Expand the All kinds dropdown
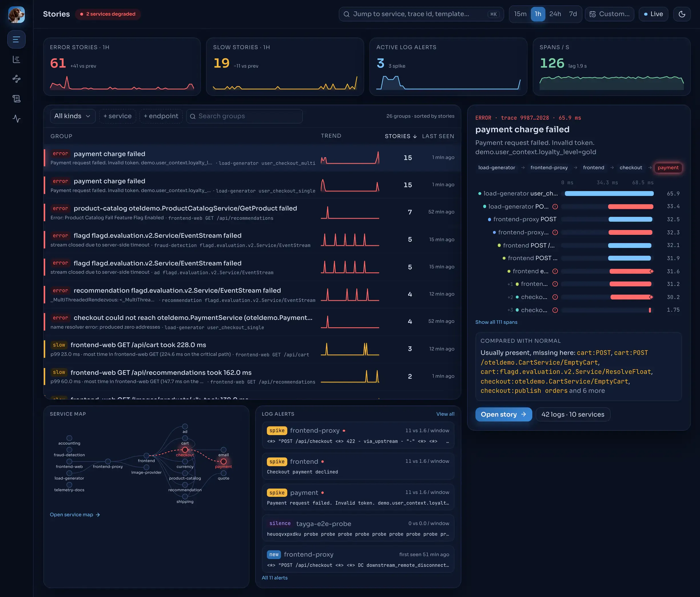Image resolution: width=700 pixels, height=597 pixels. (73, 116)
